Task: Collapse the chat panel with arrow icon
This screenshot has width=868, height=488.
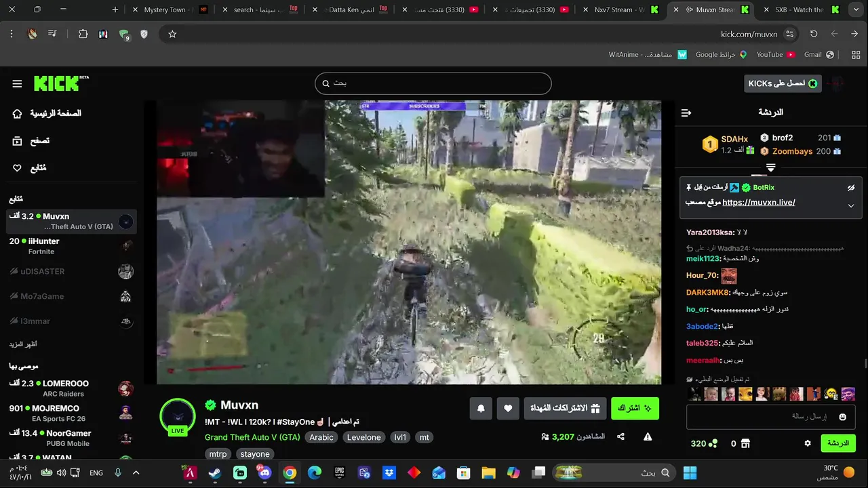Action: coord(686,113)
